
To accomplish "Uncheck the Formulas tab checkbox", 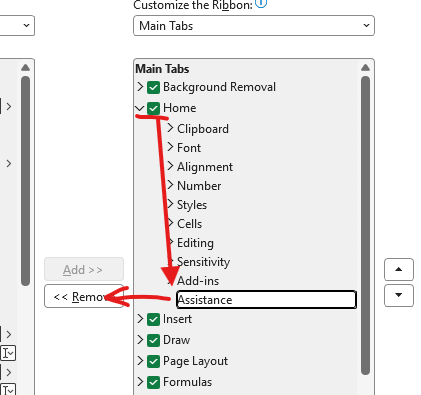I will [153, 382].
